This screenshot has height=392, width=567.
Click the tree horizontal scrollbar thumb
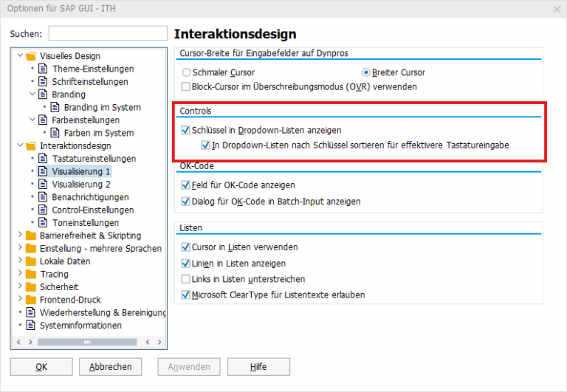pos(87,342)
